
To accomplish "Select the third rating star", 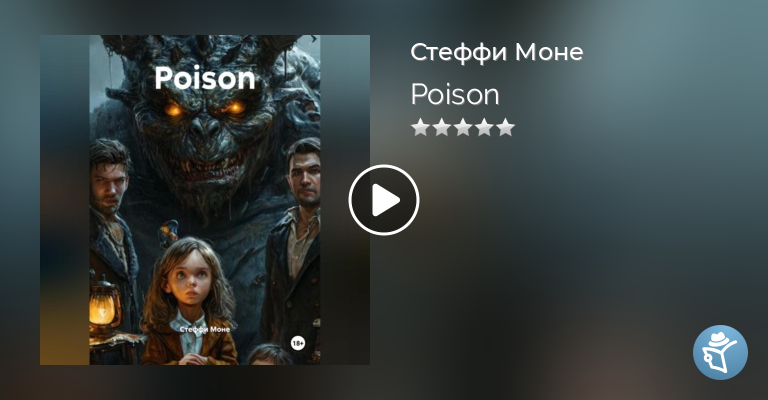I will 463,127.
